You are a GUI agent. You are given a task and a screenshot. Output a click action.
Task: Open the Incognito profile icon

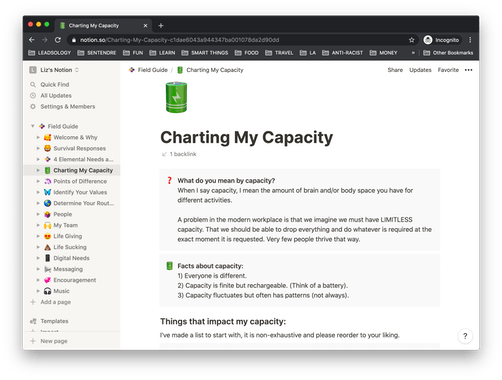click(428, 40)
